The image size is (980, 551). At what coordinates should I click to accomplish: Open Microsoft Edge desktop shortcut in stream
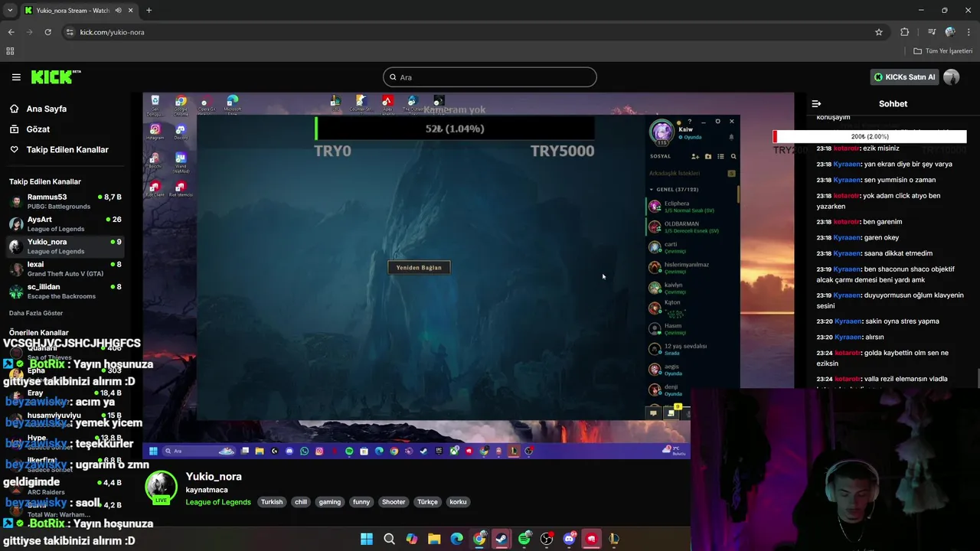pyautogui.click(x=233, y=105)
